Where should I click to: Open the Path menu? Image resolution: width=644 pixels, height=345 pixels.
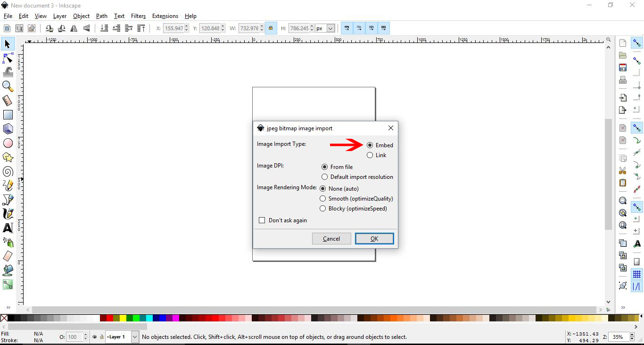(x=102, y=16)
